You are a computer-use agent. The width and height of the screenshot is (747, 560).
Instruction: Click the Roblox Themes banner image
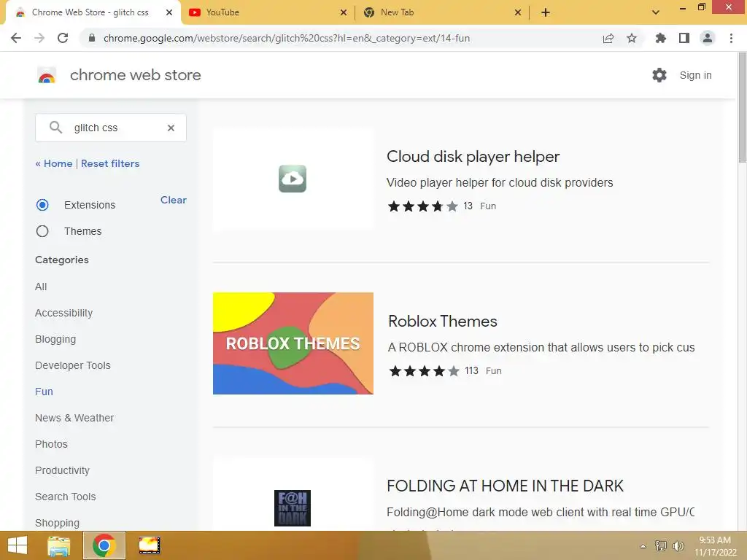(x=293, y=343)
